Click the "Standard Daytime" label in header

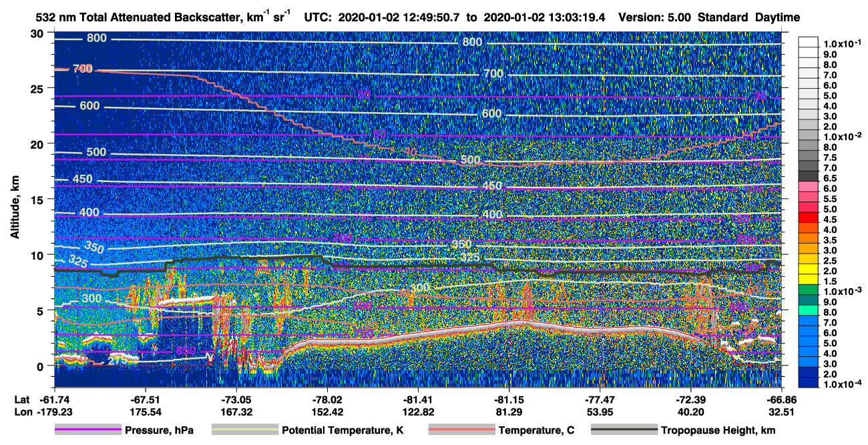pyautogui.click(x=748, y=17)
